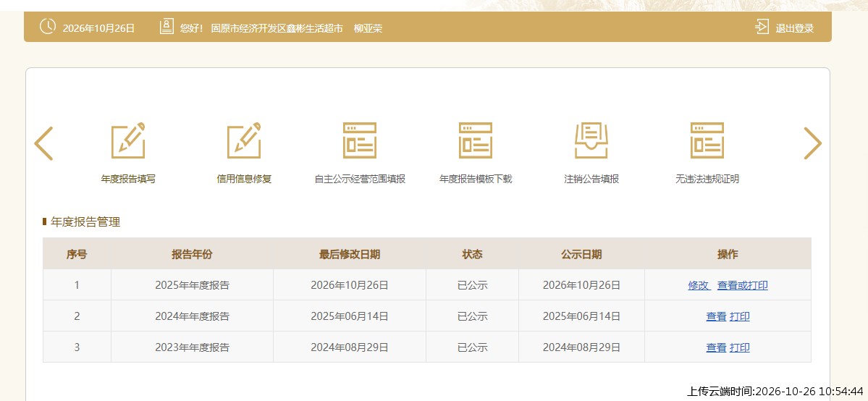Click the 最后修改日期 column header
The height and width of the screenshot is (401, 868).
350,254
